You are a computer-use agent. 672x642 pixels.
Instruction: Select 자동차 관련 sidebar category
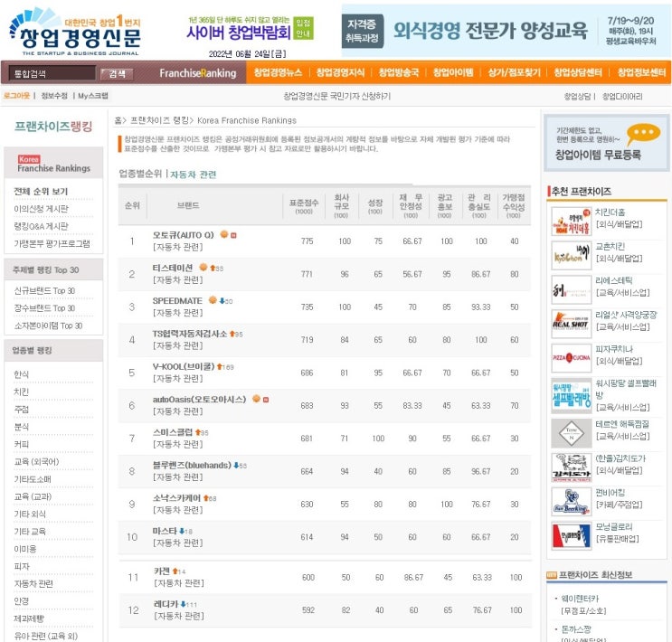coord(33,584)
